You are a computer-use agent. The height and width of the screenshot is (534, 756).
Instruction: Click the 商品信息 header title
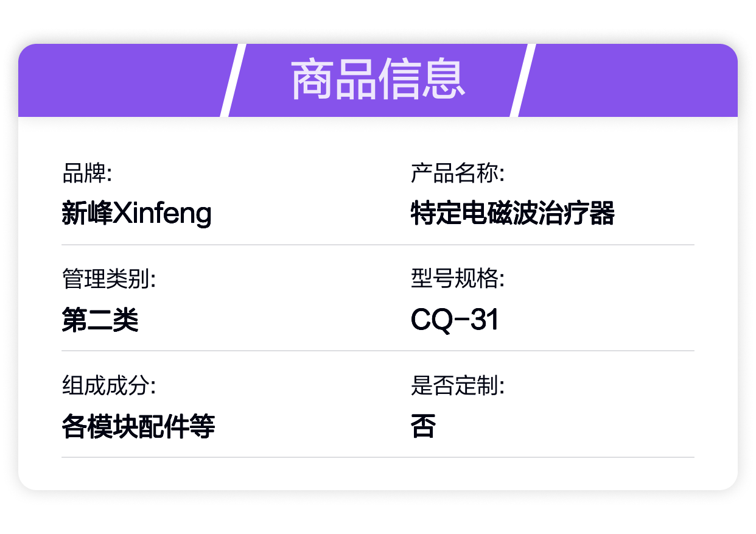click(x=378, y=80)
